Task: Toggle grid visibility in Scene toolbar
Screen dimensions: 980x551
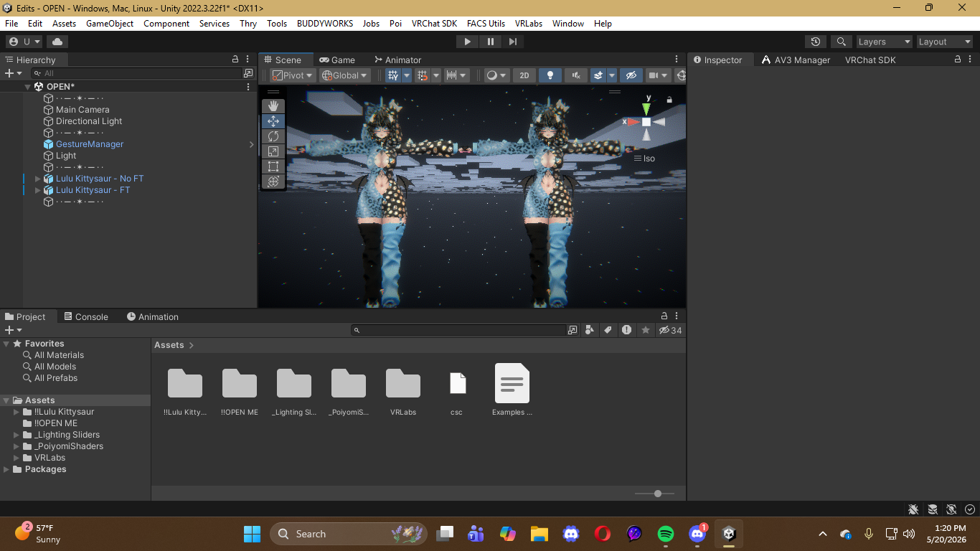Action: [x=393, y=75]
